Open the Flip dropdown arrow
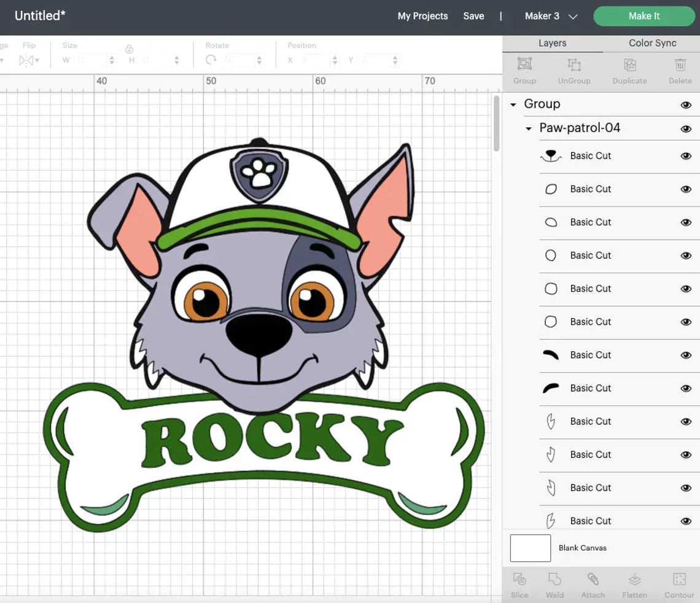 coord(37,60)
